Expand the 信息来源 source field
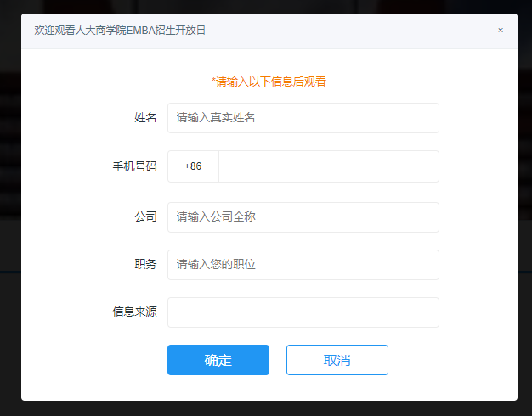Image resolution: width=532 pixels, height=416 pixels. point(303,312)
